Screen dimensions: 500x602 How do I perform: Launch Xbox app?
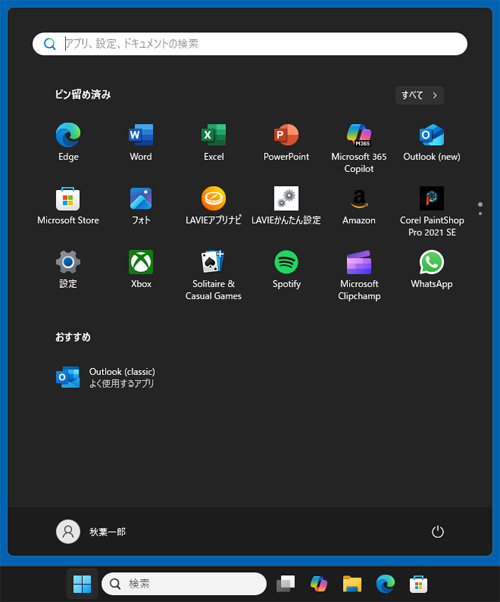click(141, 269)
